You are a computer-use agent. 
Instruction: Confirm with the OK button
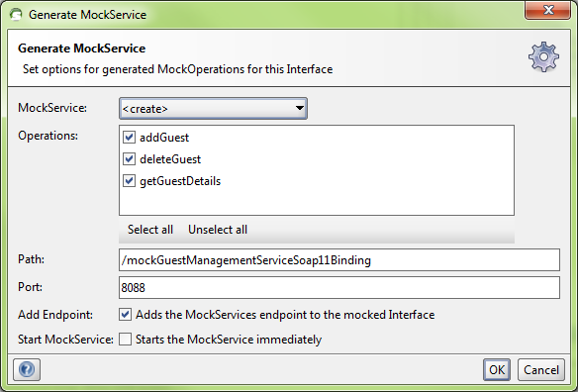[497, 369]
